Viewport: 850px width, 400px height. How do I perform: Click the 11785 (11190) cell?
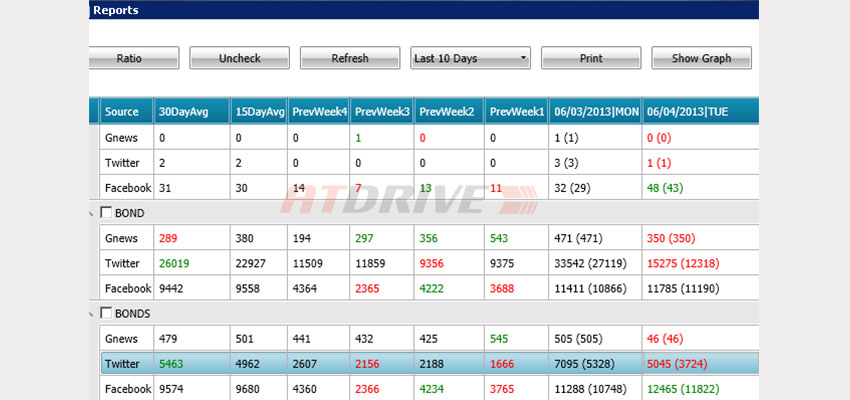[x=700, y=288]
